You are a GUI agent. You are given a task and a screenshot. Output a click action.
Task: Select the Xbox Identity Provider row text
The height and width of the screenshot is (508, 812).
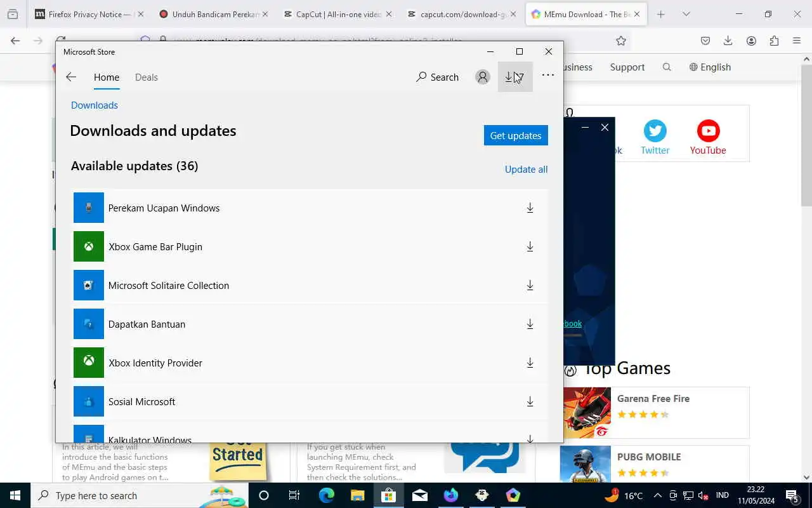pos(155,363)
